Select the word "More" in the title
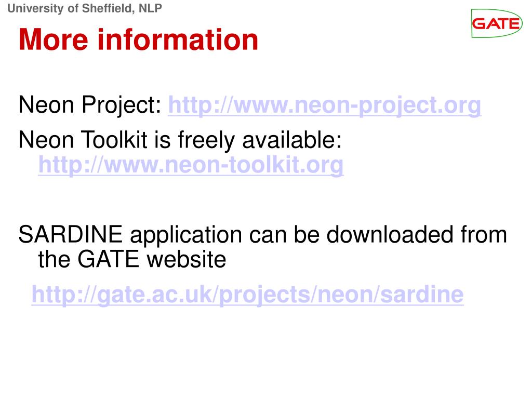The image size is (532, 399). [x=54, y=40]
